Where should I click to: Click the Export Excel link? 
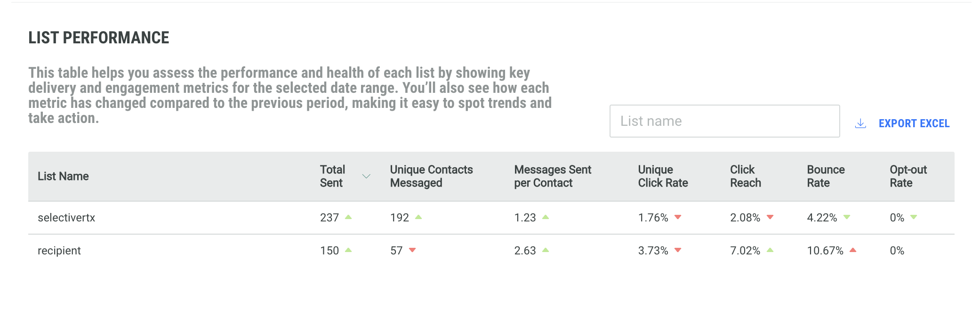tap(914, 123)
